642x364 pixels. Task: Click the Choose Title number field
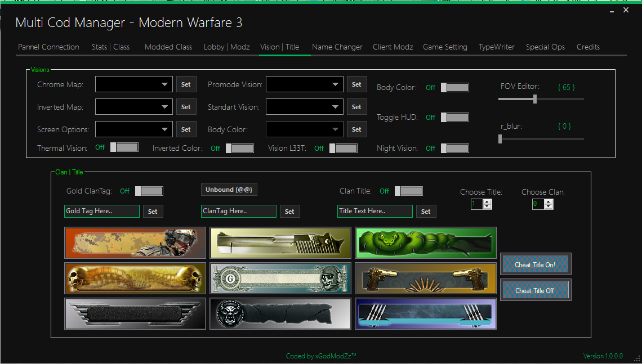pos(477,204)
